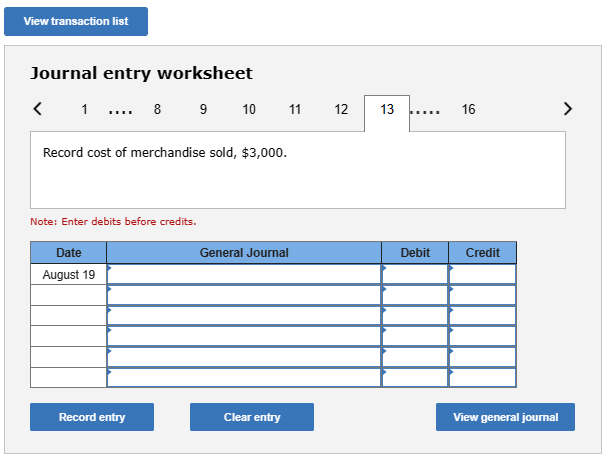
Task: Select last row Debit cell
Action: pyautogui.click(x=415, y=378)
